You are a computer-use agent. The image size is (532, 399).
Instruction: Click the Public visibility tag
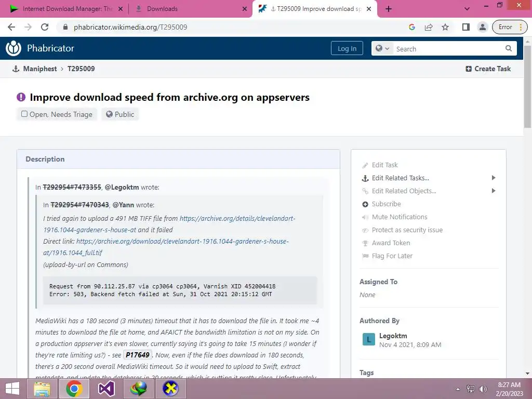[x=120, y=114]
